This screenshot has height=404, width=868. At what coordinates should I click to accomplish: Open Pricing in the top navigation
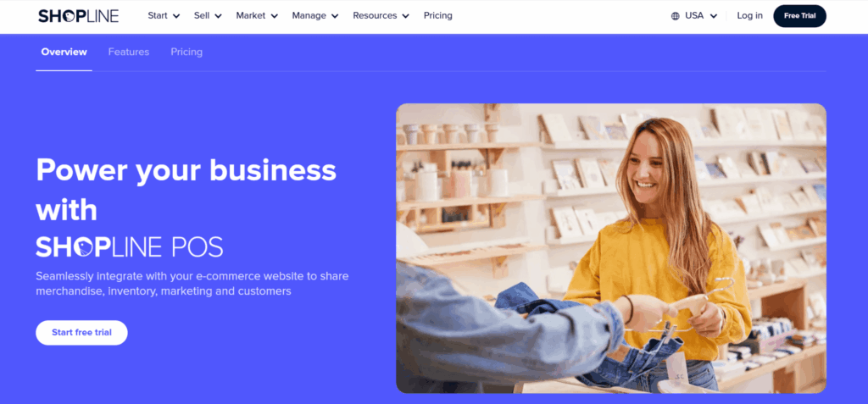coord(438,15)
